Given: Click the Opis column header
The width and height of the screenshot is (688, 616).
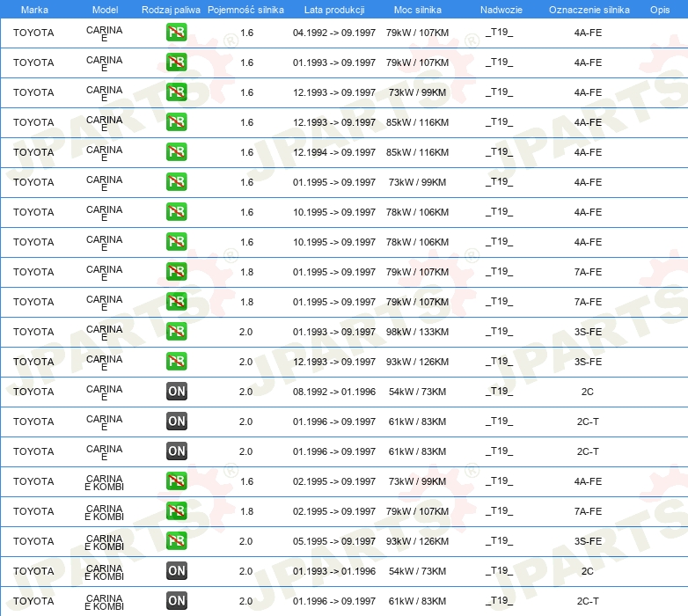Looking at the screenshot, I should tap(660, 10).
